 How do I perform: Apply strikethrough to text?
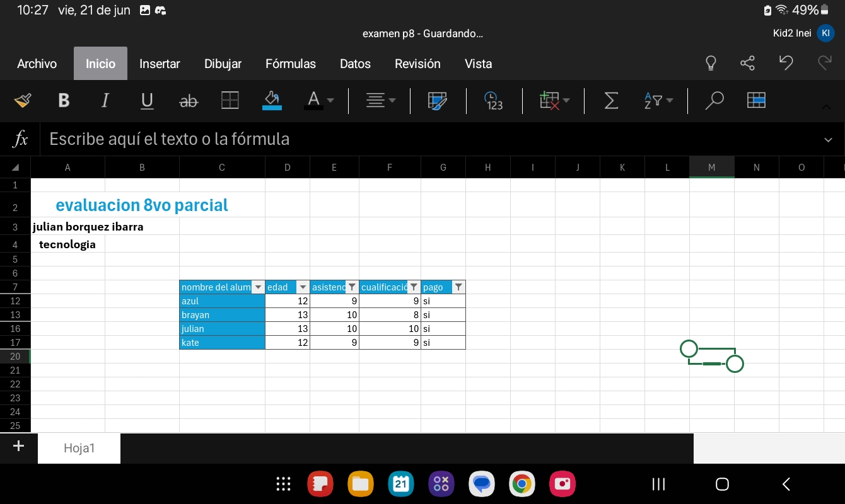pyautogui.click(x=189, y=101)
